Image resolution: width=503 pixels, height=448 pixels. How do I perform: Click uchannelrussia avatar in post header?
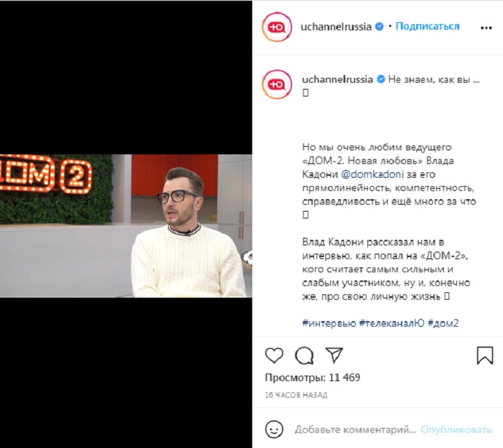277,28
